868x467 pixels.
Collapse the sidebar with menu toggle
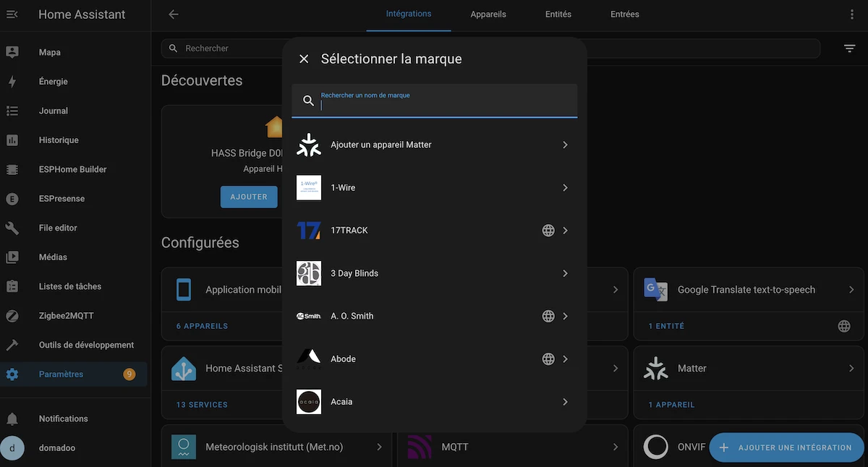pos(12,14)
